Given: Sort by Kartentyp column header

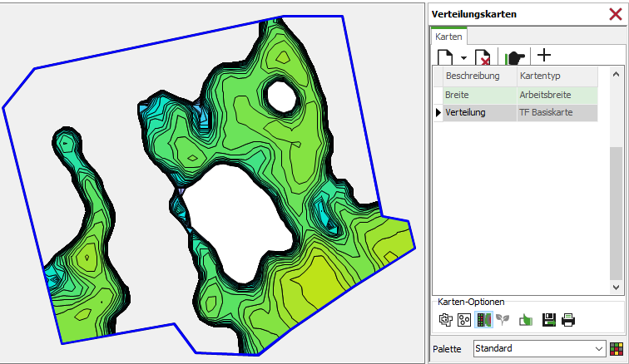Looking at the screenshot, I should click(556, 76).
